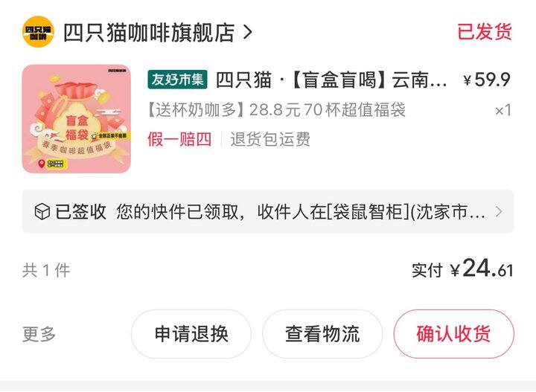Click the 确认收货 button

click(453, 334)
